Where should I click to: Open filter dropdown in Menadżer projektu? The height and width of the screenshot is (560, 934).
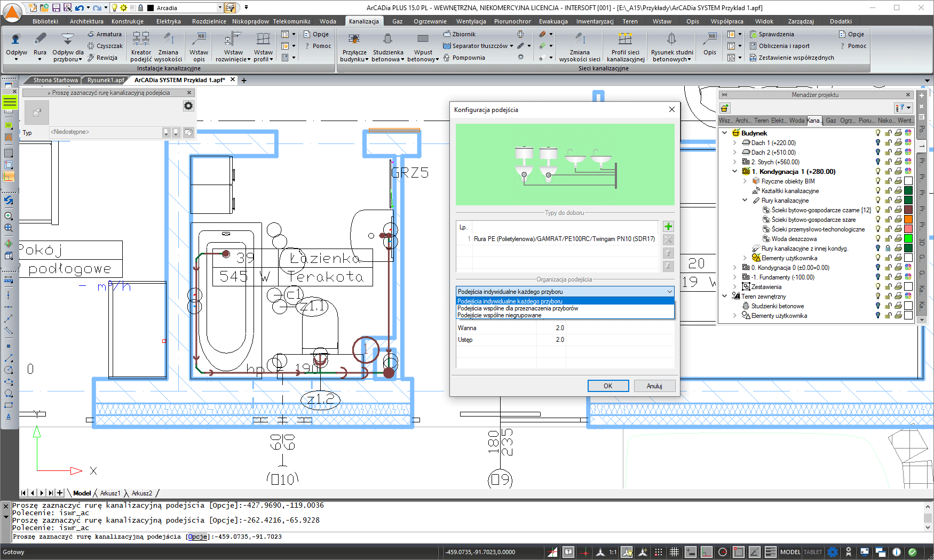903,108
